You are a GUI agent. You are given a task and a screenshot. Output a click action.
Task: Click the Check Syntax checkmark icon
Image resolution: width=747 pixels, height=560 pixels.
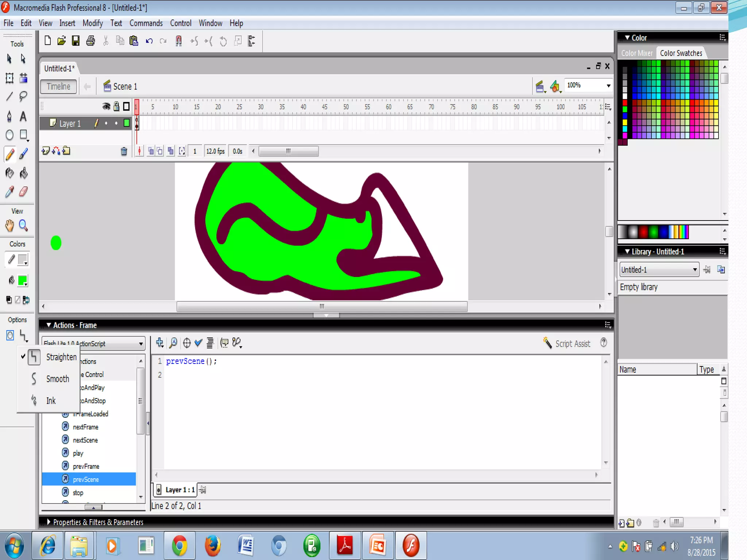pos(198,343)
